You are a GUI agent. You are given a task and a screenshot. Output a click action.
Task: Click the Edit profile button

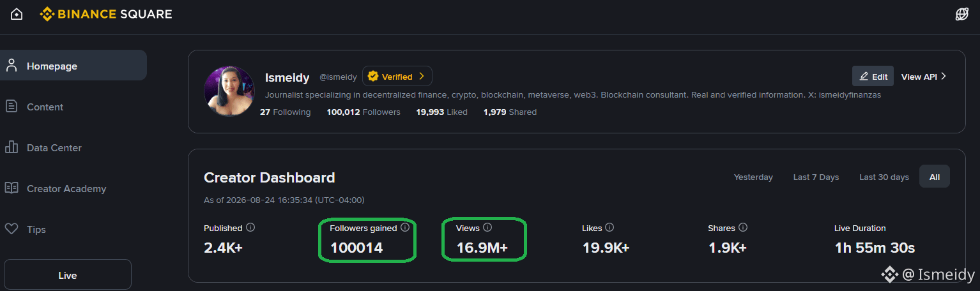click(x=873, y=77)
